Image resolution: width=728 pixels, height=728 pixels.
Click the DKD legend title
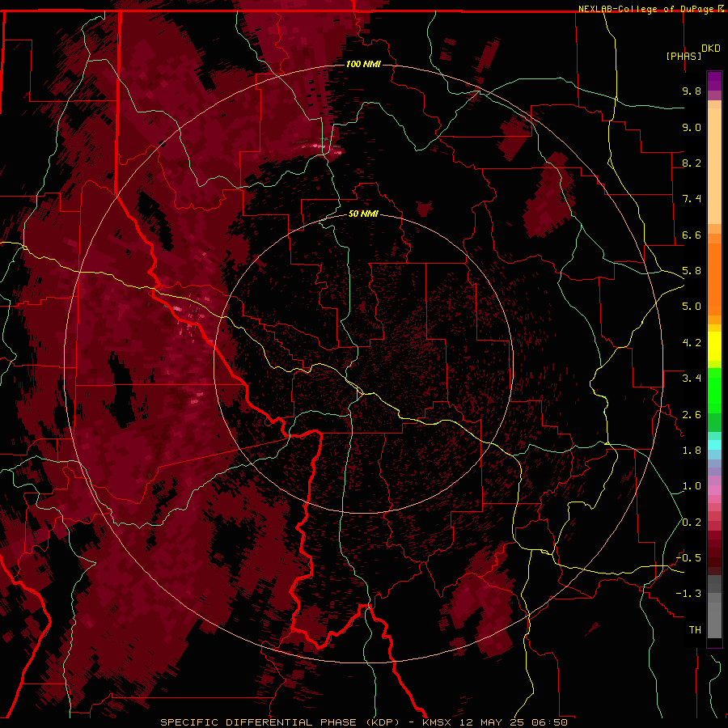click(711, 49)
